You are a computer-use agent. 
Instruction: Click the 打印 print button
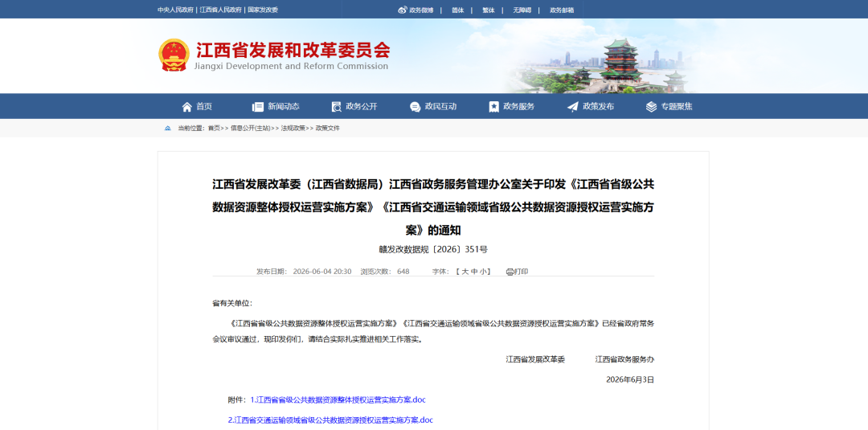(517, 272)
